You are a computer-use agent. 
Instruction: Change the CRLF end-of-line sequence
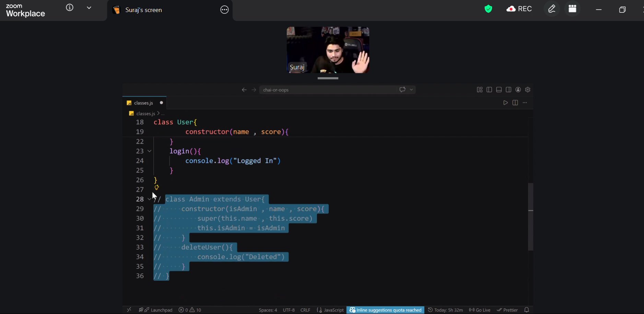(305, 310)
